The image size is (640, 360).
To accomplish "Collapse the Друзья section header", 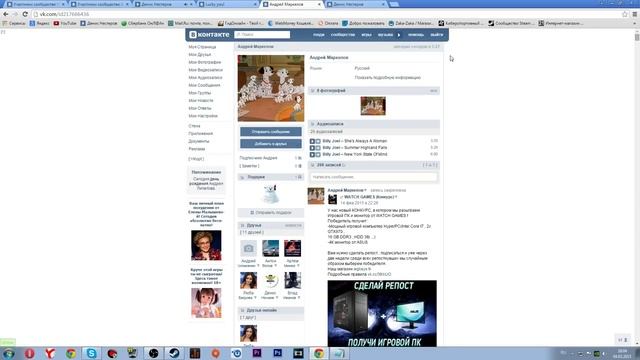I will (271, 225).
